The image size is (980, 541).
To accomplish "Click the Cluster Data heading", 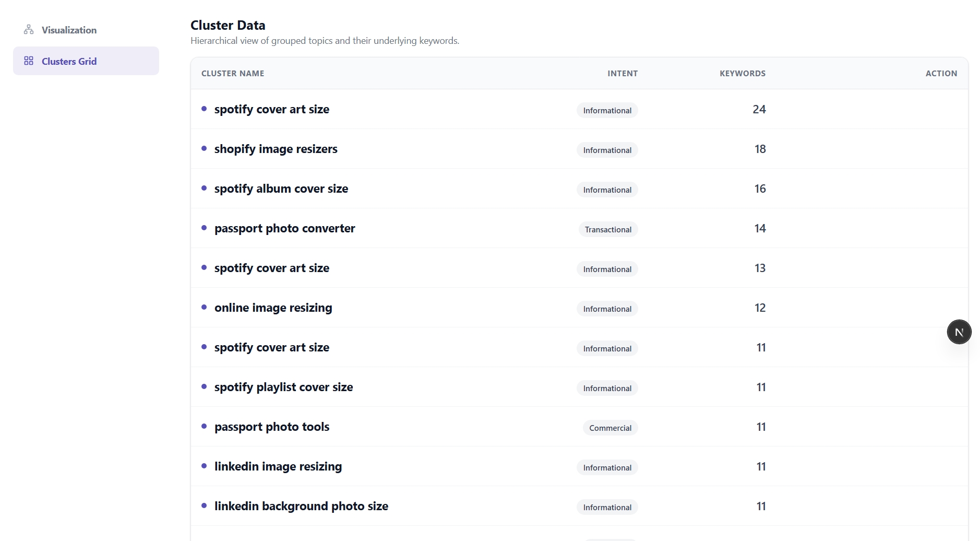I will [228, 25].
